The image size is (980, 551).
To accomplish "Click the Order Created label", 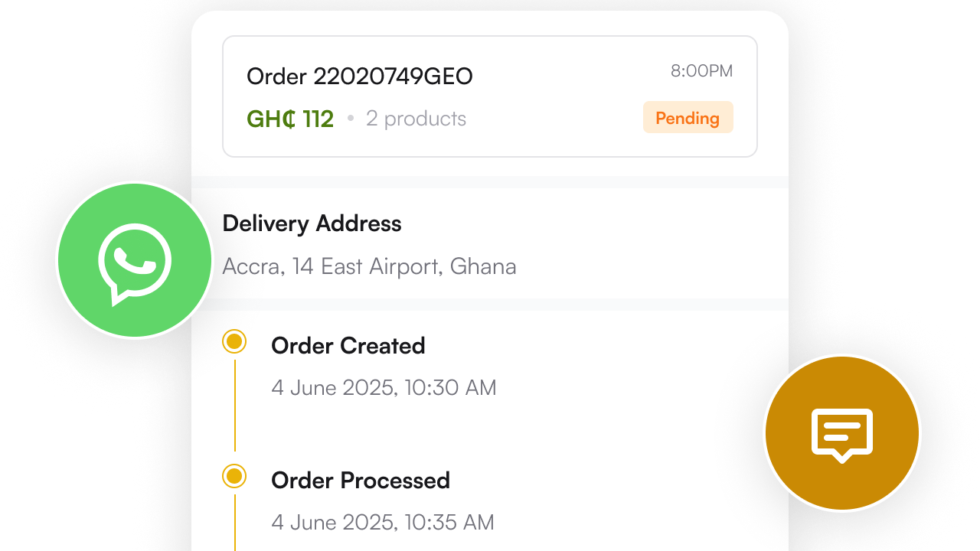I will point(348,346).
